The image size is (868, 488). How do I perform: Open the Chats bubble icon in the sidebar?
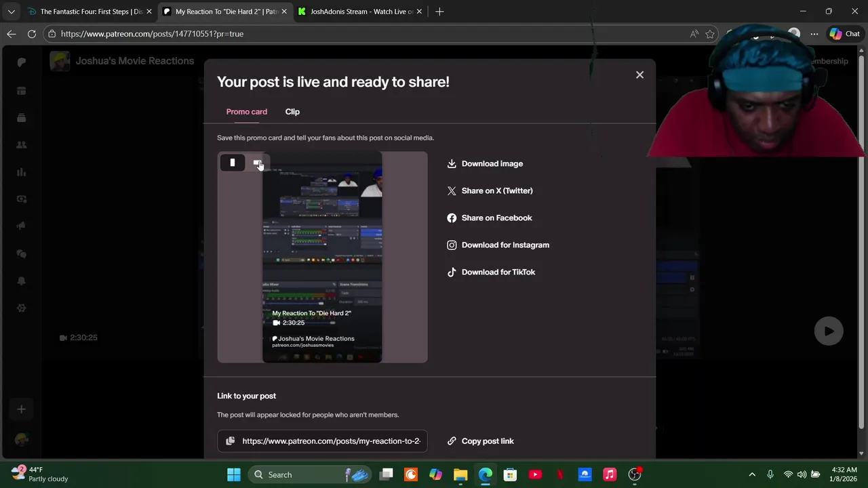21,253
